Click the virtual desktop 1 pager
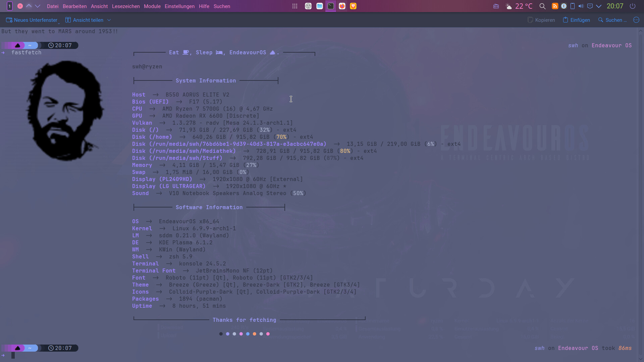Screen dimensions: 644x362 pyautogui.click(x=9, y=6)
